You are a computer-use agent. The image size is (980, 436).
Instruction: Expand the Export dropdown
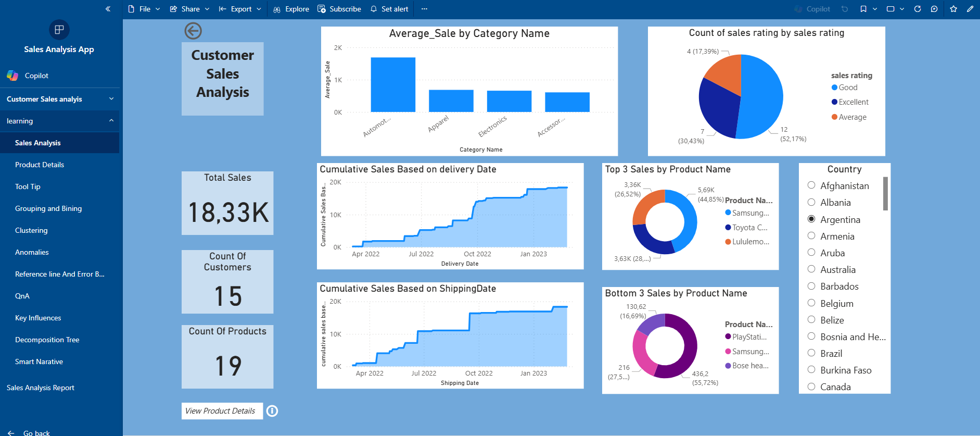(x=240, y=9)
